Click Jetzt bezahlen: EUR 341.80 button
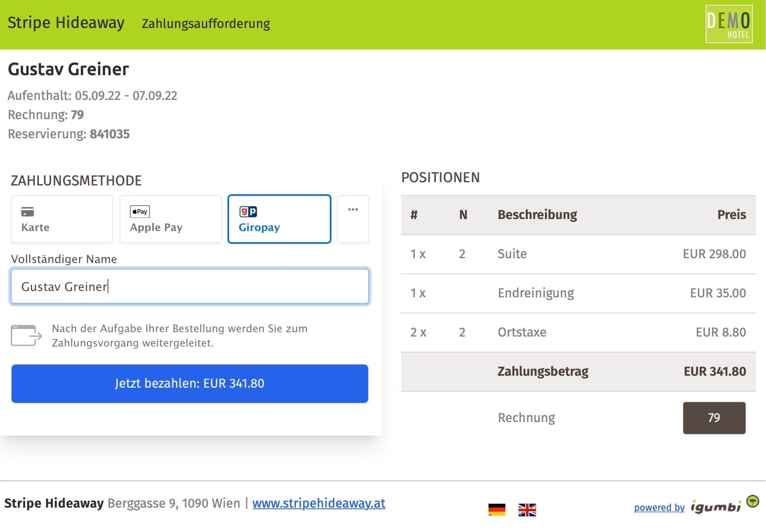 tap(190, 383)
